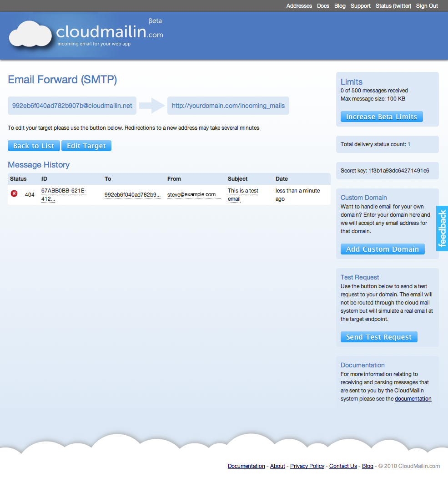Click the documentation link in the sidebar
Screen dimensions: 448x483
coord(413,399)
